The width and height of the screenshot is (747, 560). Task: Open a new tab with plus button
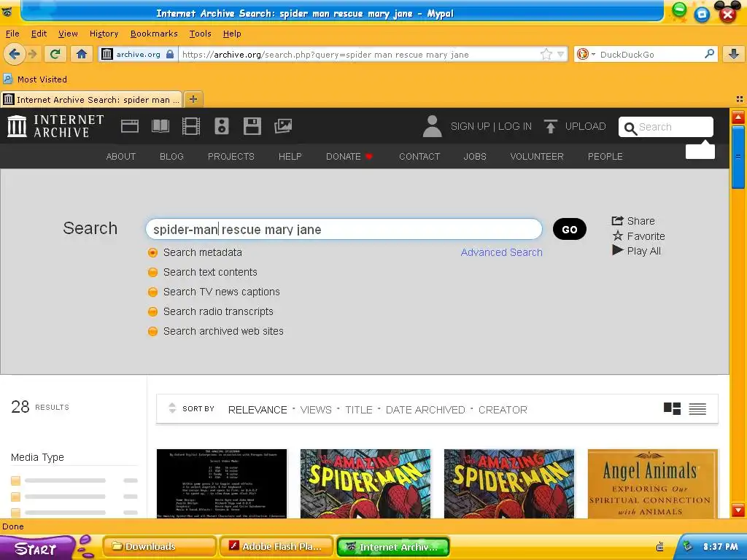click(193, 99)
